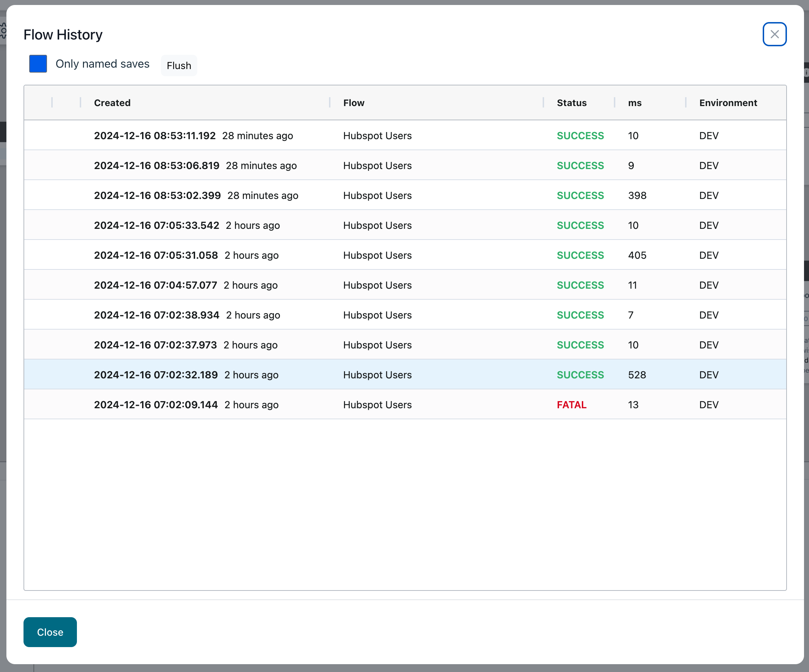Close the Flow History dialog via the X icon
This screenshot has width=809, height=672.
[775, 34]
